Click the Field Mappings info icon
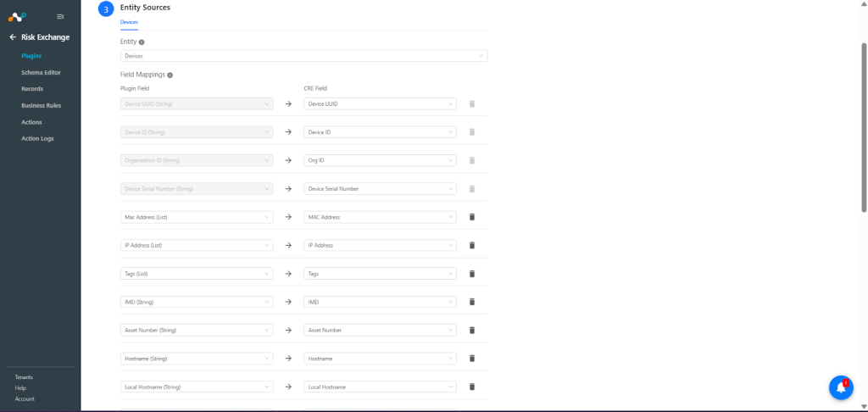This screenshot has width=868, height=412. [x=170, y=75]
